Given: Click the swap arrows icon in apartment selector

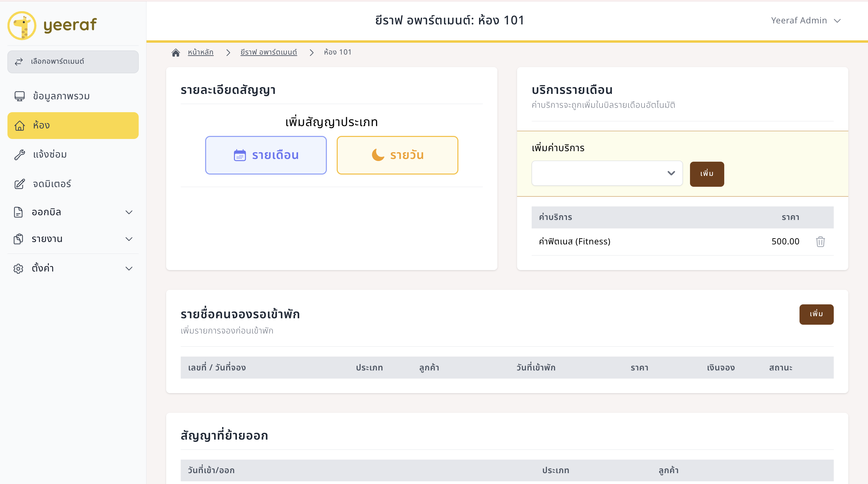Looking at the screenshot, I should (19, 61).
